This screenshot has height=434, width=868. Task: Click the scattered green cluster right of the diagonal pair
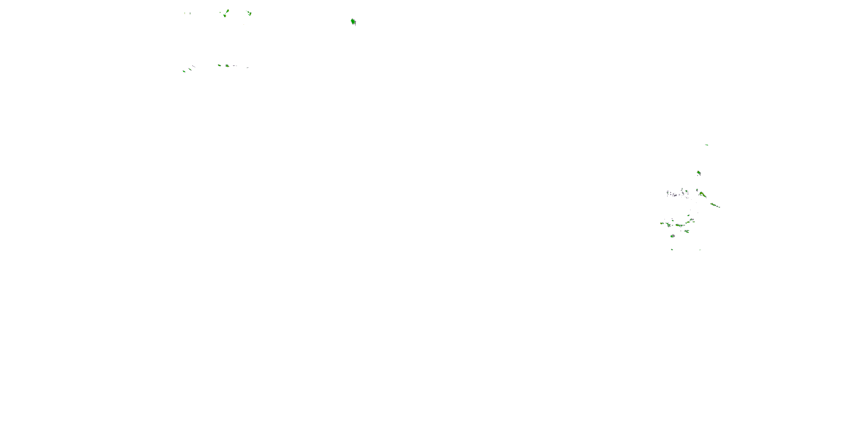(250, 14)
